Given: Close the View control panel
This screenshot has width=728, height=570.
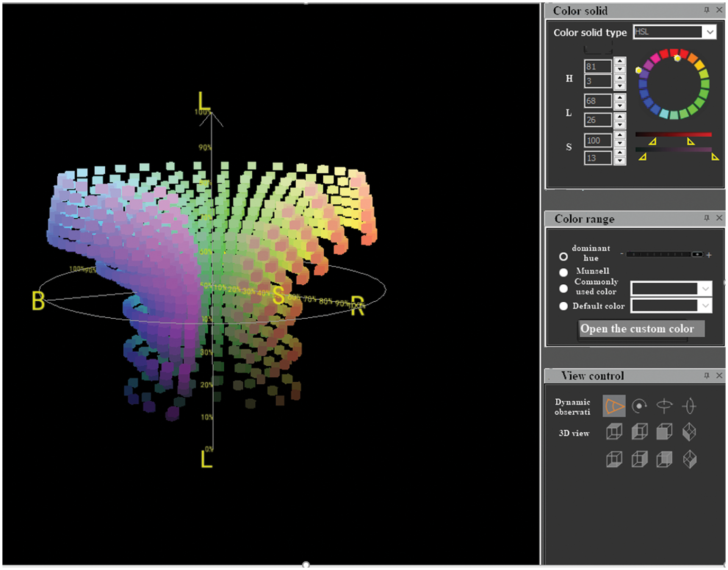Looking at the screenshot, I should click(x=719, y=375).
